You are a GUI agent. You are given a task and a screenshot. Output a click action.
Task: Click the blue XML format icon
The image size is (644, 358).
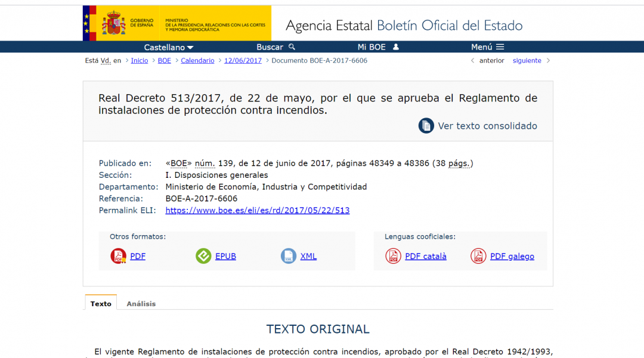[289, 256]
